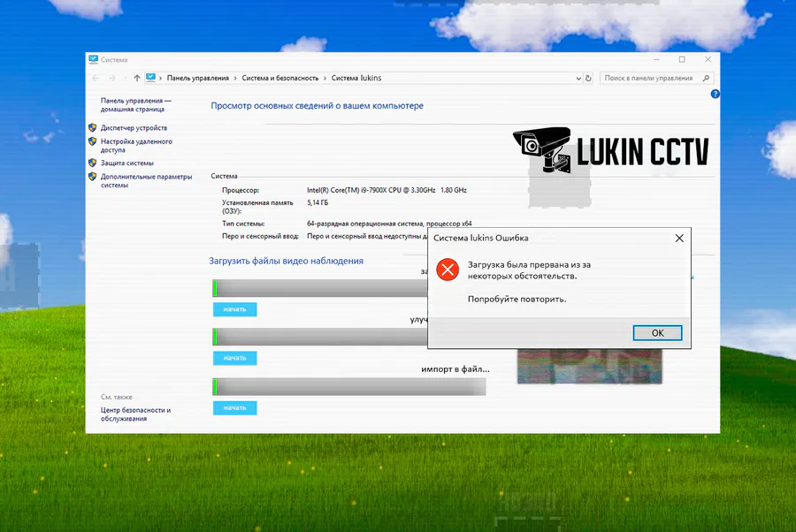This screenshot has width=796, height=532.
Task: Click the second progress bar
Action: [320, 337]
